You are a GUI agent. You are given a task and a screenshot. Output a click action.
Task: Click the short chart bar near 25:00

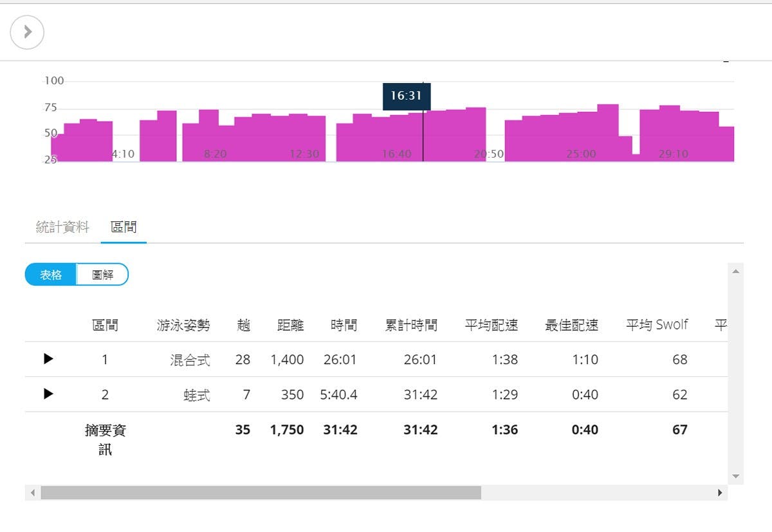pos(625,149)
